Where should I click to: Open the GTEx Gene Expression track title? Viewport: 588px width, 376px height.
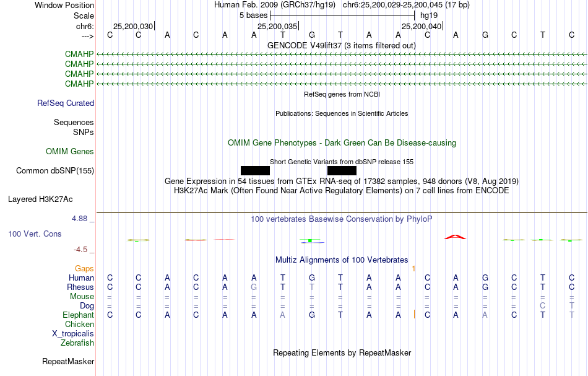(342, 181)
